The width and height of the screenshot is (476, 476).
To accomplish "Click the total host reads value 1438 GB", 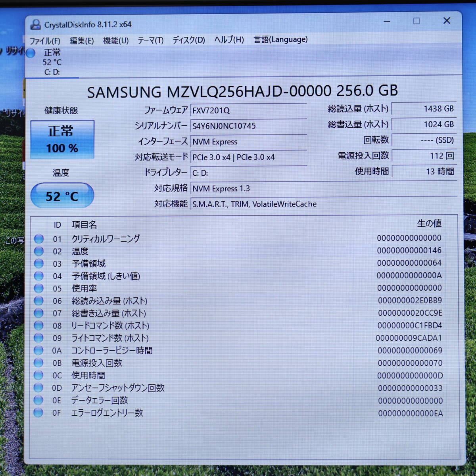I will [424, 109].
